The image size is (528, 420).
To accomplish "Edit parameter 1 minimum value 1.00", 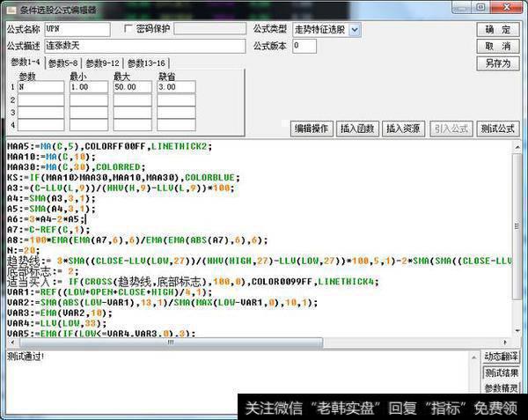I will (89, 87).
